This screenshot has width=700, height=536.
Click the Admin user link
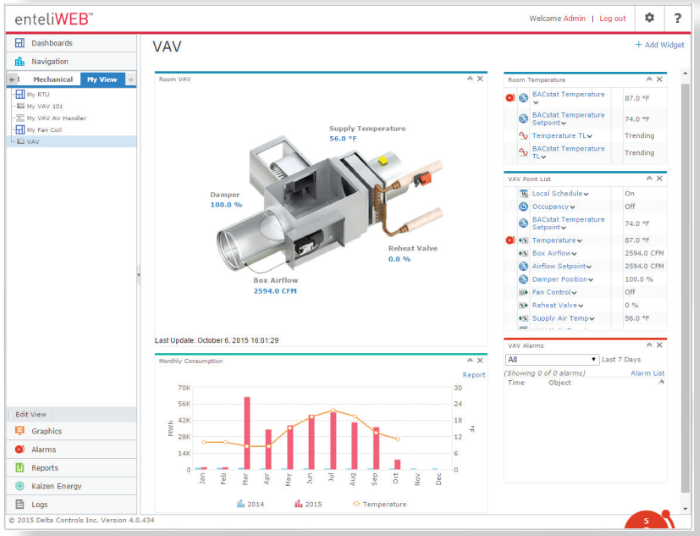coord(574,18)
